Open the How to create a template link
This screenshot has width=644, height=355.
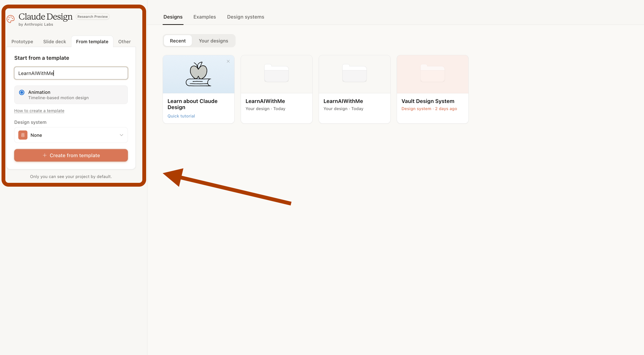[x=39, y=111]
